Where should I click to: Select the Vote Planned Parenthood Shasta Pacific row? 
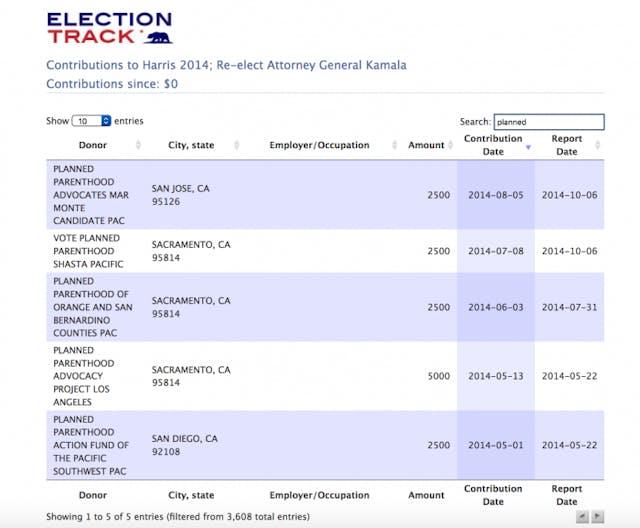pos(325,251)
